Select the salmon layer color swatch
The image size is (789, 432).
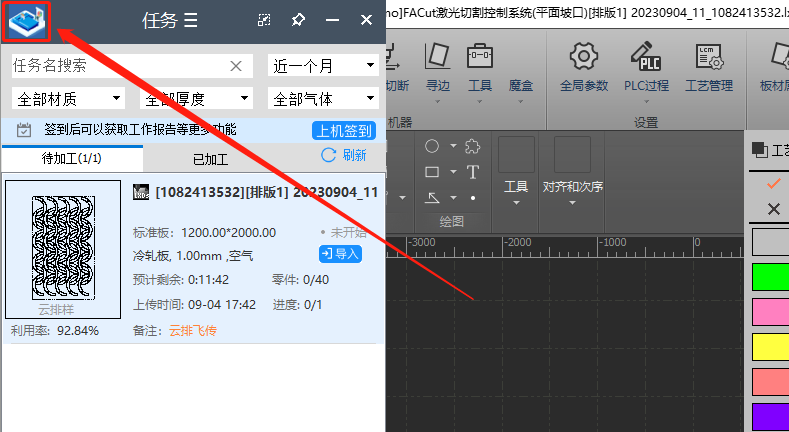click(x=770, y=381)
